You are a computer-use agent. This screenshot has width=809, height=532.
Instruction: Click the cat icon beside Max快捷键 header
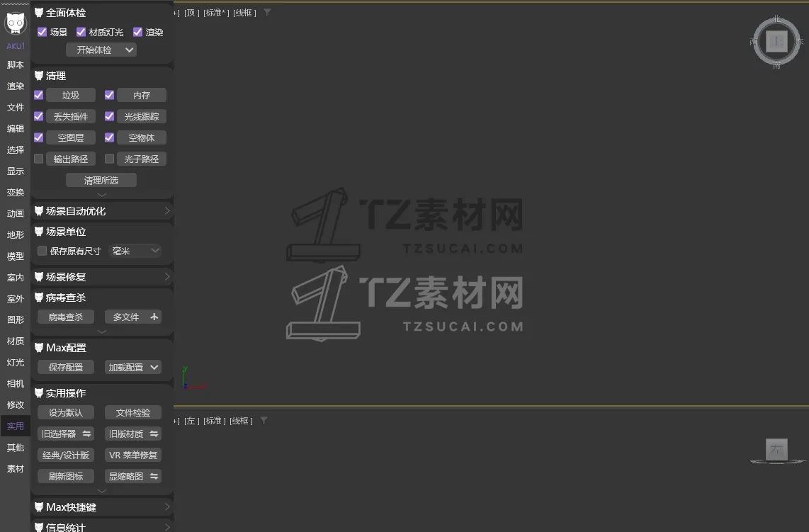39,506
